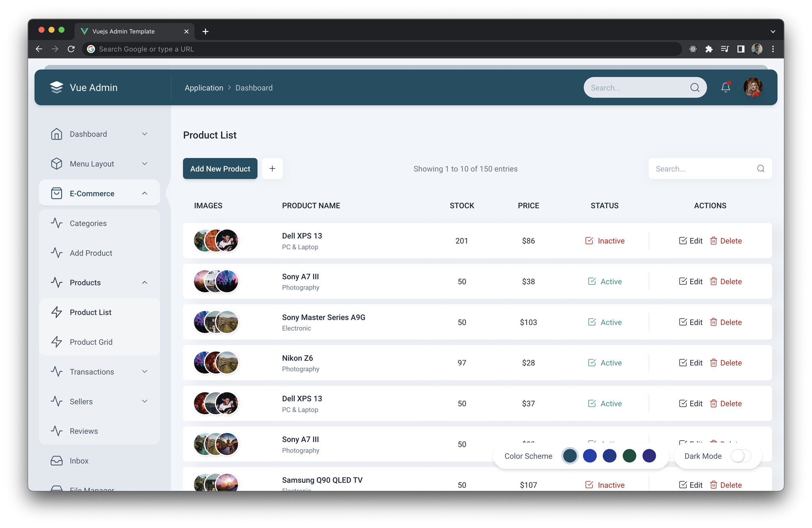Click Active status of Sony Master Series A9G
Image resolution: width=812 pixels, height=528 pixels.
click(x=605, y=322)
